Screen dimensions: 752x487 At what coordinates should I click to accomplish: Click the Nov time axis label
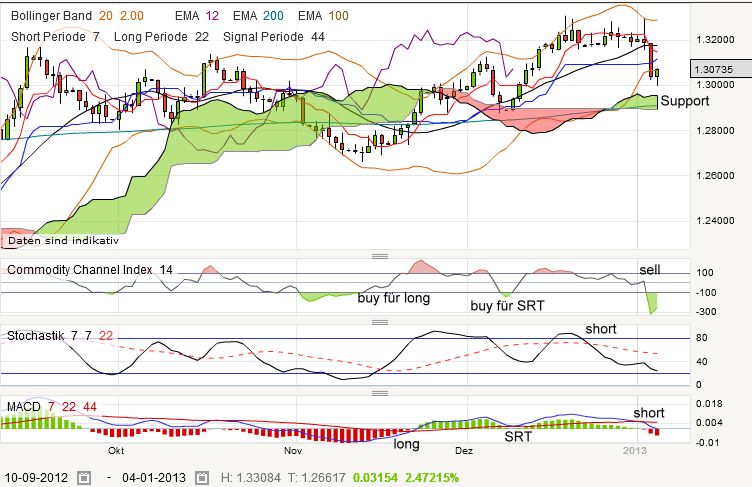293,451
